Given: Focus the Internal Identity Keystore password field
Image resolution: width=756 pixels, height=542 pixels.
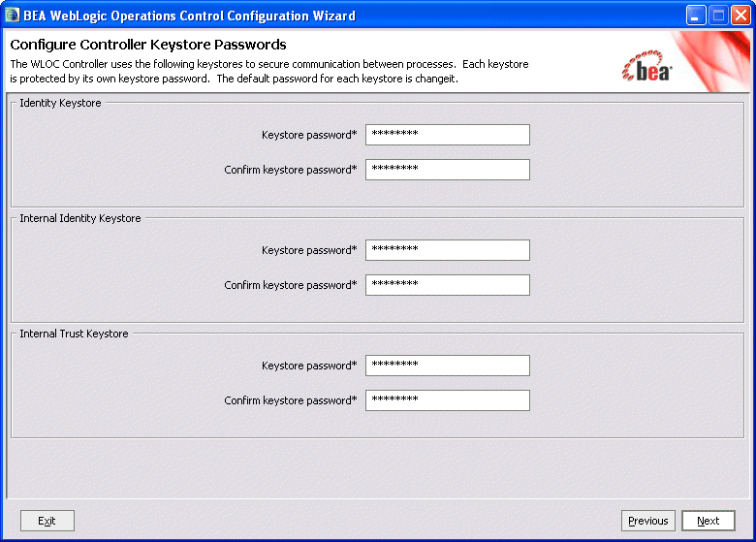Looking at the screenshot, I should [448, 250].
